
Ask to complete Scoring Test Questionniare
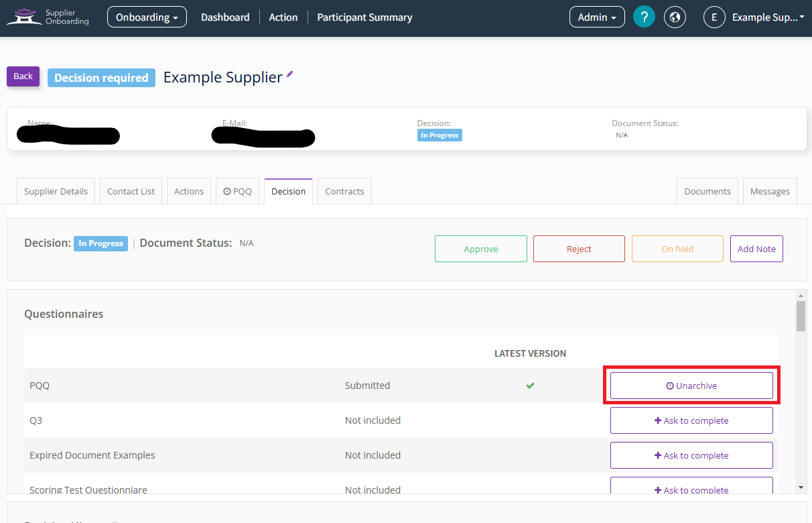click(691, 485)
